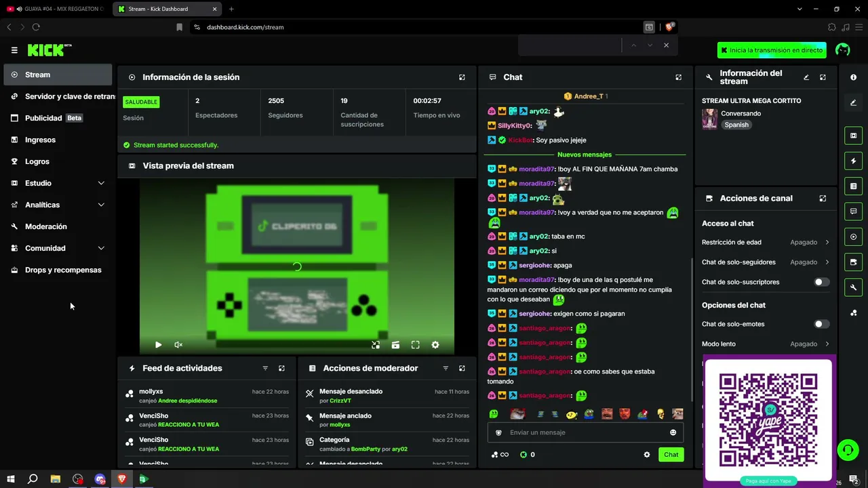Reload the page with the browser refresh button
Viewport: 868px width, 488px height.
[36, 27]
